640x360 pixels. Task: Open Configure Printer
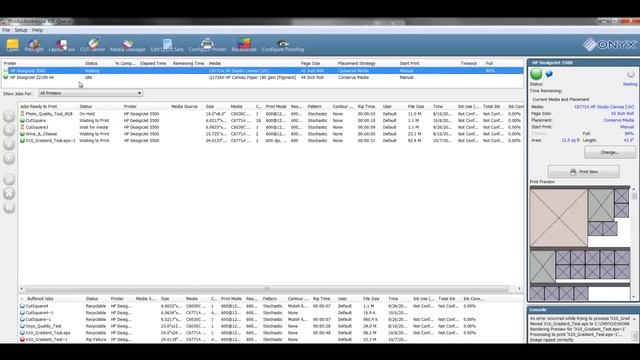tap(207, 45)
